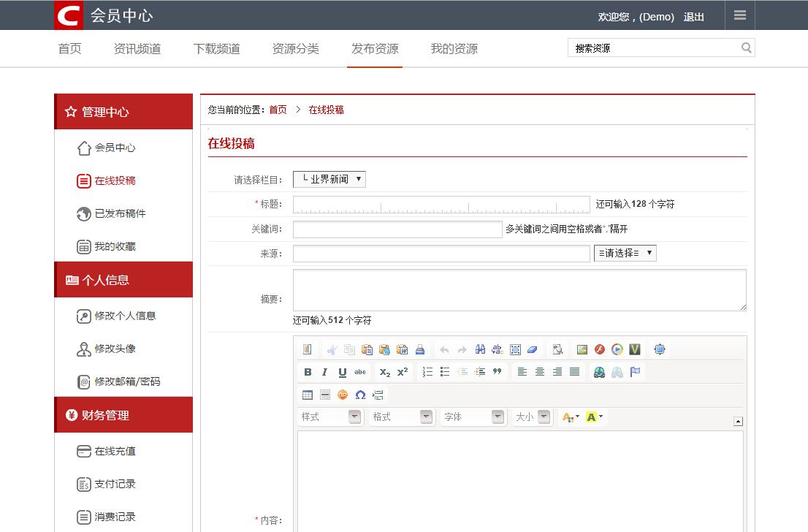Click the 退出 logout link
Viewport: 808px width, 532px height.
pyautogui.click(x=693, y=17)
